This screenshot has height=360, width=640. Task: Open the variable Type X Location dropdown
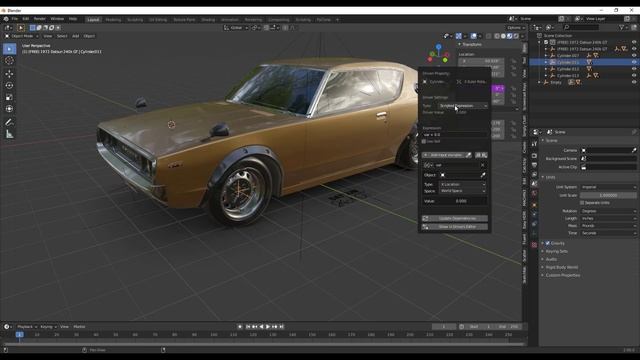[x=462, y=184]
